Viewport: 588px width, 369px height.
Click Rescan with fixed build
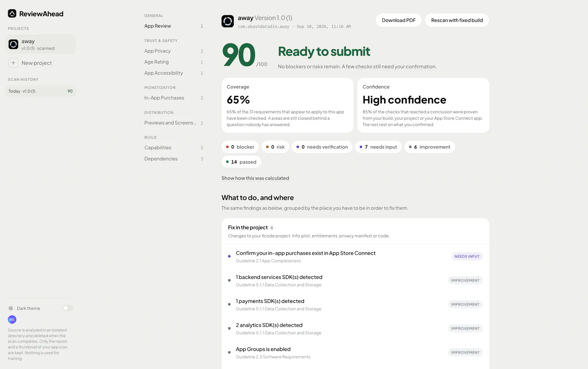tap(457, 20)
